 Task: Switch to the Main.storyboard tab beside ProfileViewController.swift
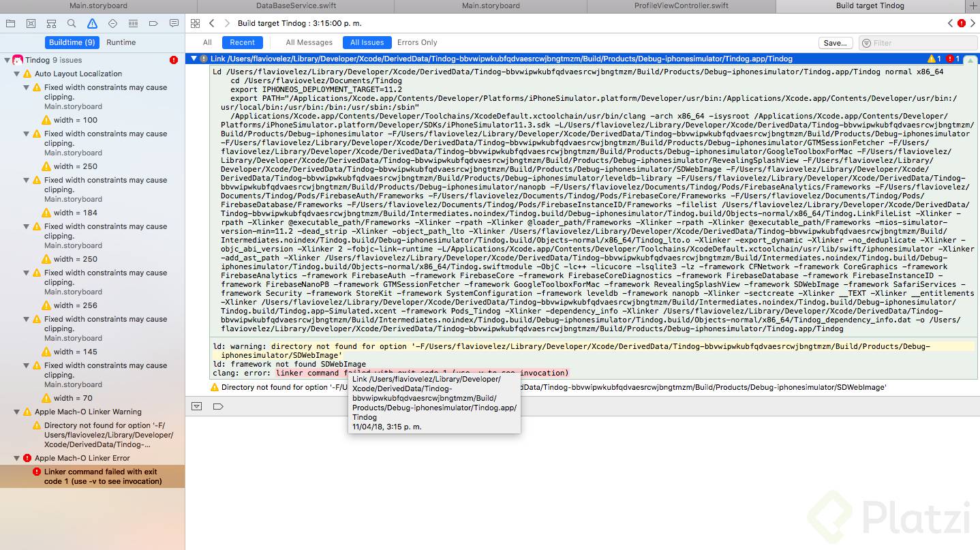pos(490,5)
